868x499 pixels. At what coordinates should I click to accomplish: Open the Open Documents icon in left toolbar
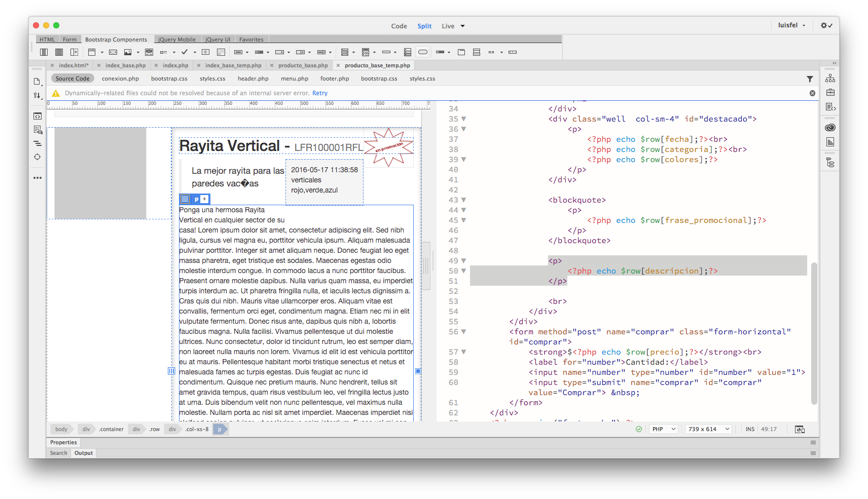coord(37,82)
